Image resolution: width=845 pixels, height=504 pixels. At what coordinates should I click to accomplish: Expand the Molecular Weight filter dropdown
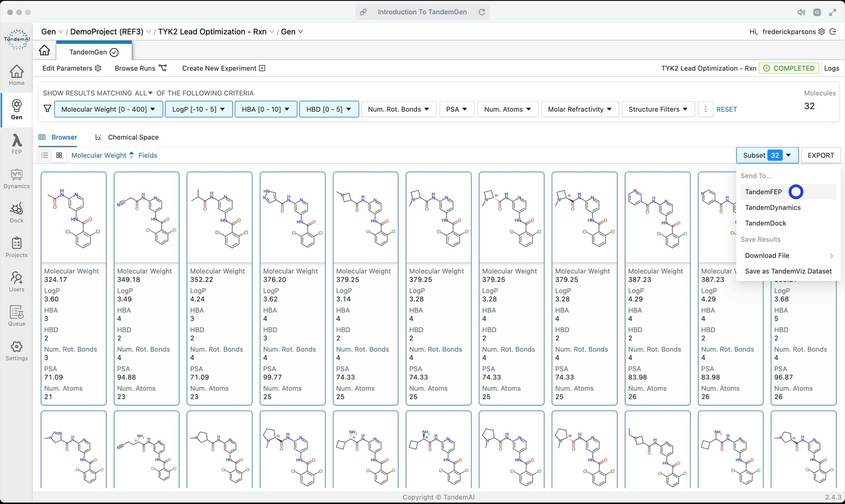pyautogui.click(x=108, y=109)
